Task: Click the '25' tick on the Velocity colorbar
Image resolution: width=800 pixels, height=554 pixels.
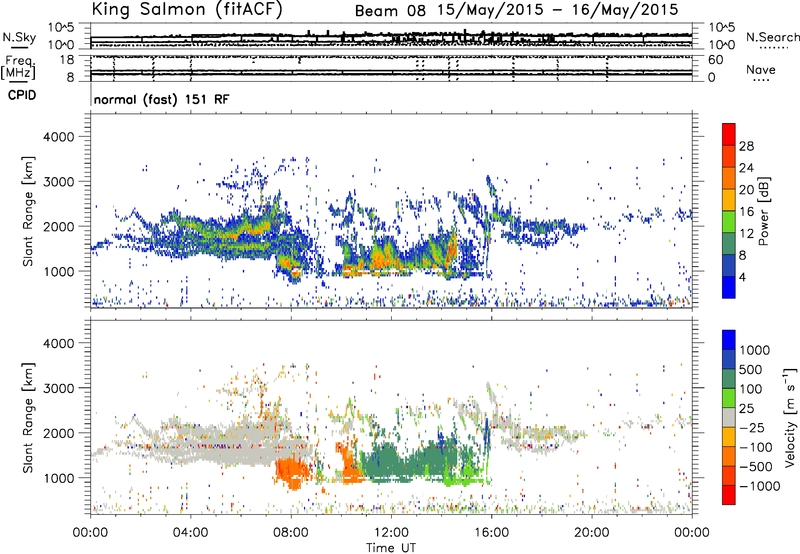Action: (x=747, y=408)
